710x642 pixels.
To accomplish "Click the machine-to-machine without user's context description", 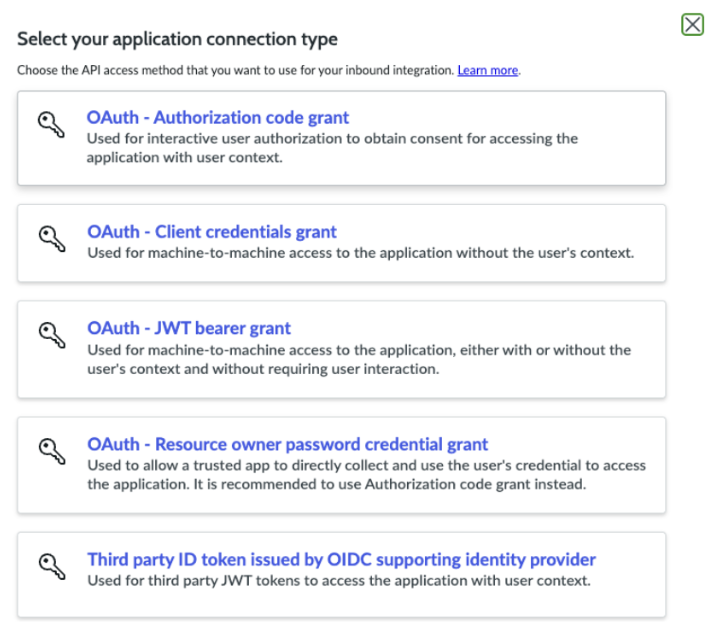I will pyautogui.click(x=360, y=253).
